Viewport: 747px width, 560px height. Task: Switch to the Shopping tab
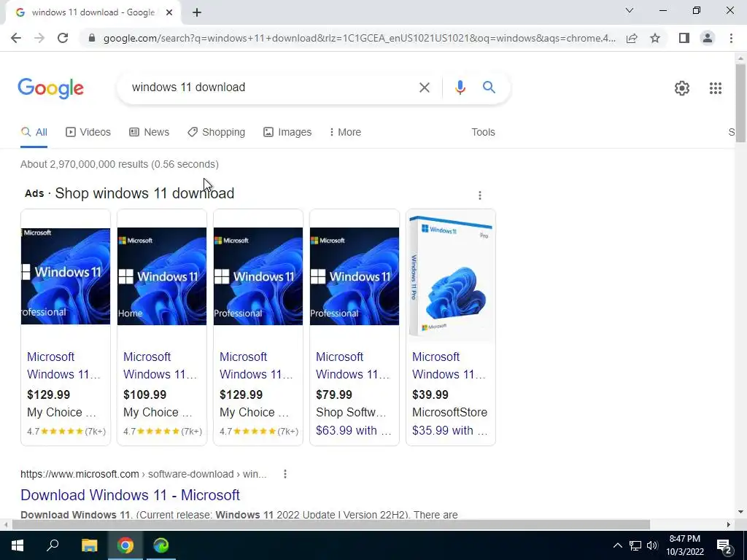216,133
